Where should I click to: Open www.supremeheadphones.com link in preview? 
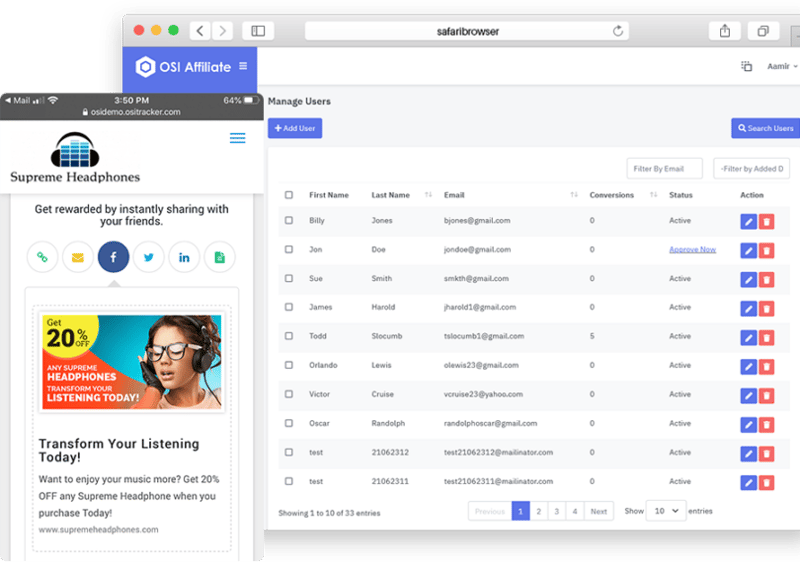tap(98, 530)
